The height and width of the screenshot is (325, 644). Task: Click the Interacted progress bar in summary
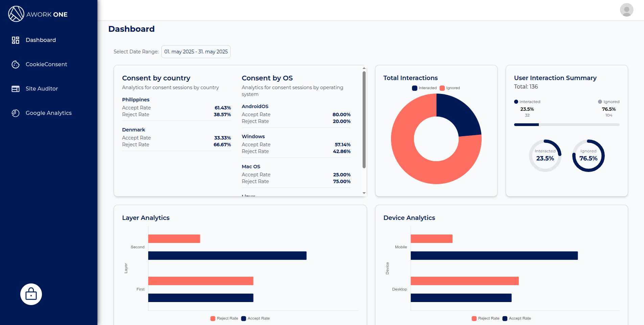tap(526, 125)
